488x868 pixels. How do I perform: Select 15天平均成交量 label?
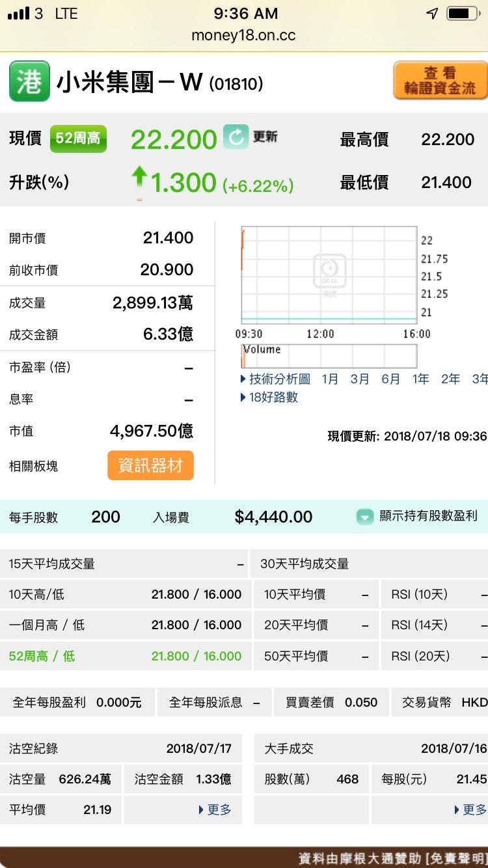click(52, 564)
